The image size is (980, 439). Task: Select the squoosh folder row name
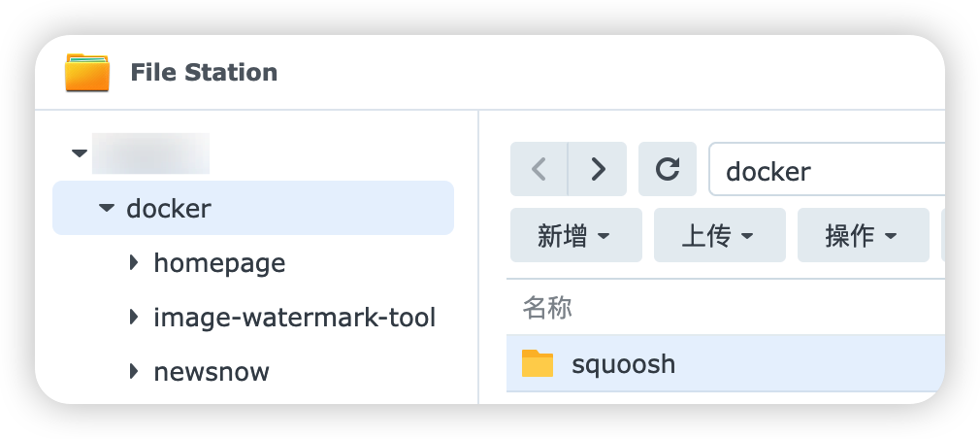click(x=623, y=364)
